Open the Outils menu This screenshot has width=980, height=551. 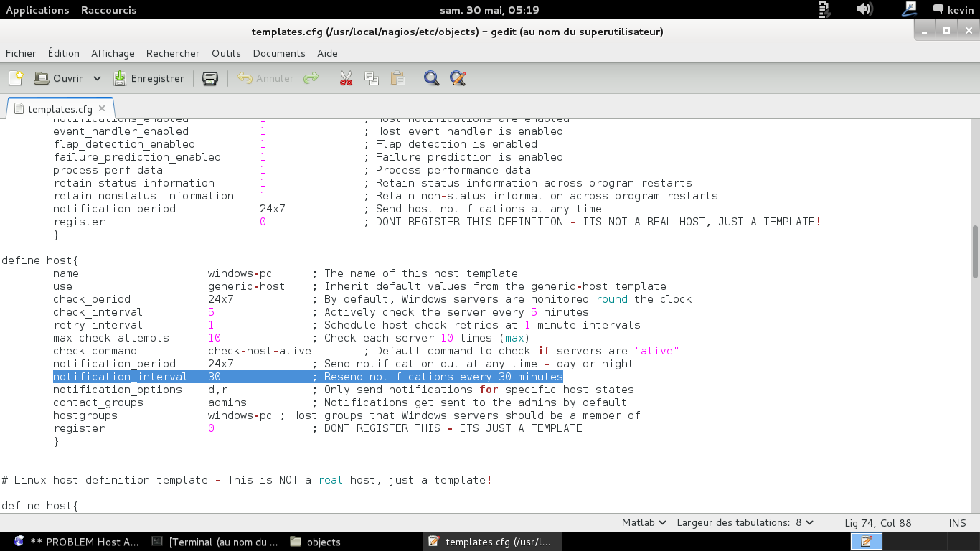tap(226, 53)
